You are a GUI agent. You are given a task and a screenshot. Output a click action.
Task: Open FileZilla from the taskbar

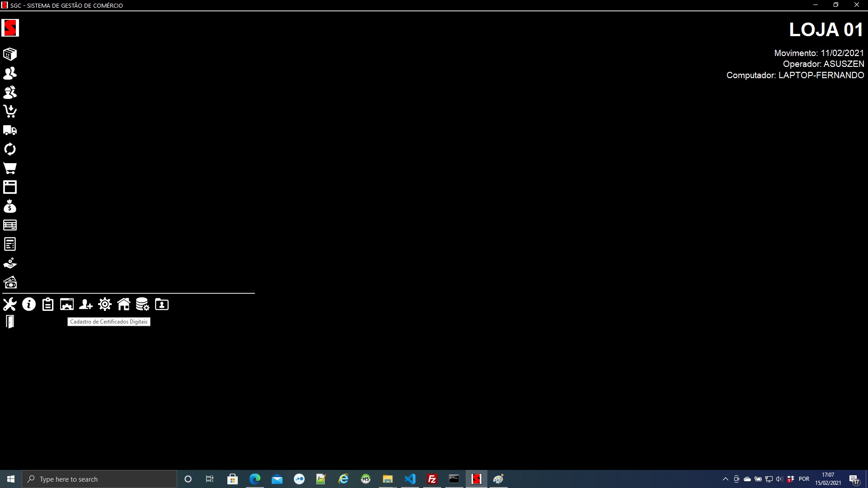pos(432,479)
